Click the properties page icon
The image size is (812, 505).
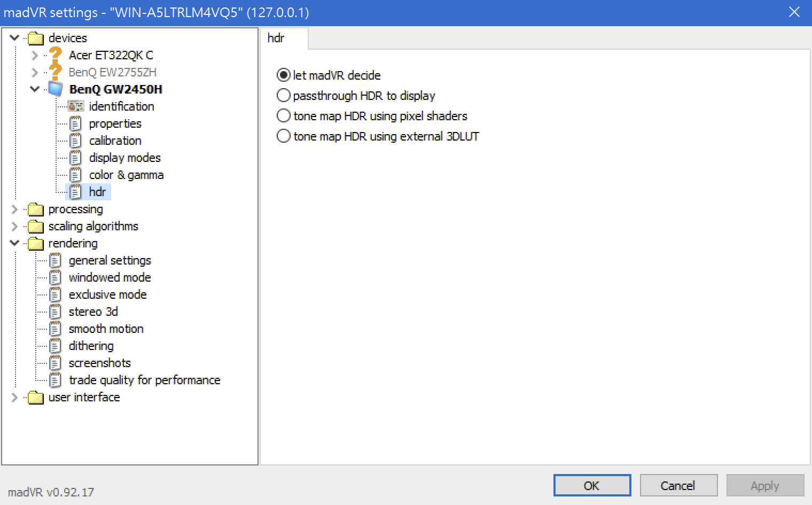76,123
